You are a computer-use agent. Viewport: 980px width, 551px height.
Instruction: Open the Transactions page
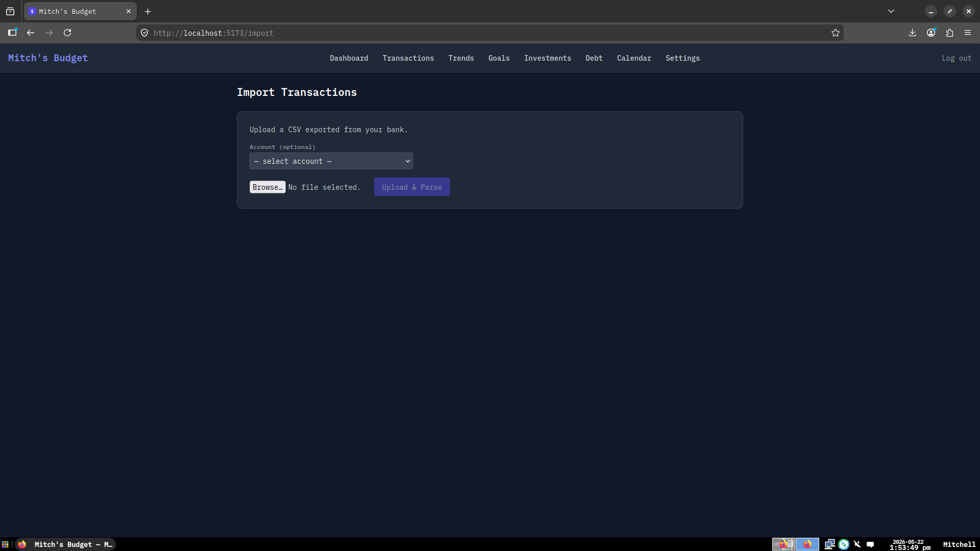pyautogui.click(x=408, y=58)
